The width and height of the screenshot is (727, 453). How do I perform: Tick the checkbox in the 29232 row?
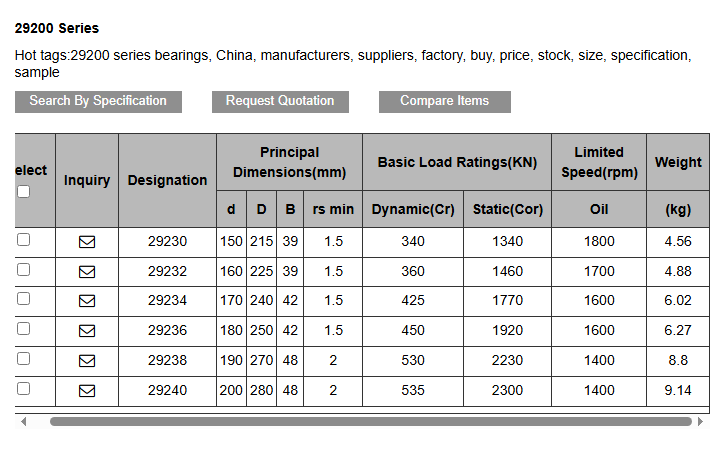[x=24, y=269]
